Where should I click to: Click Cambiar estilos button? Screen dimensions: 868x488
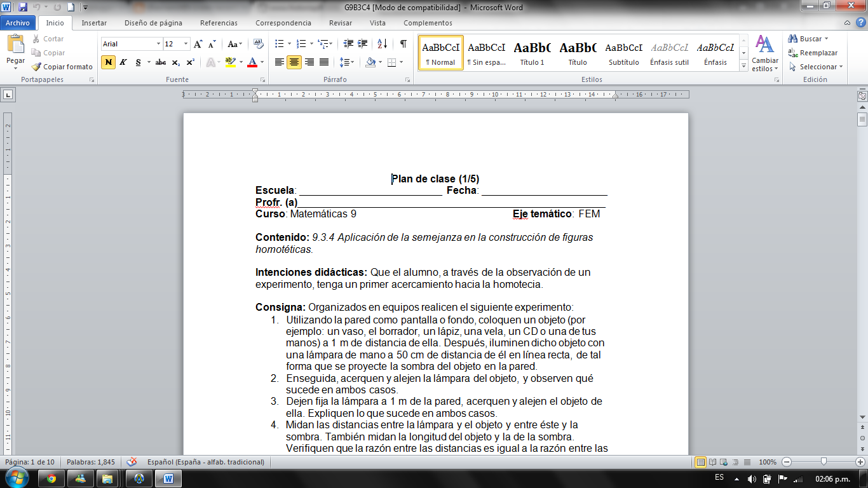click(x=764, y=54)
